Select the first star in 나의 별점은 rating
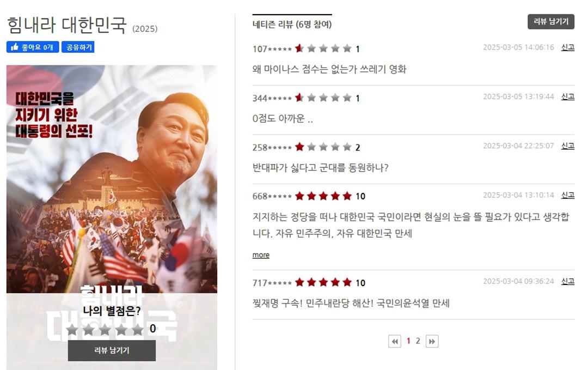 click(72, 330)
